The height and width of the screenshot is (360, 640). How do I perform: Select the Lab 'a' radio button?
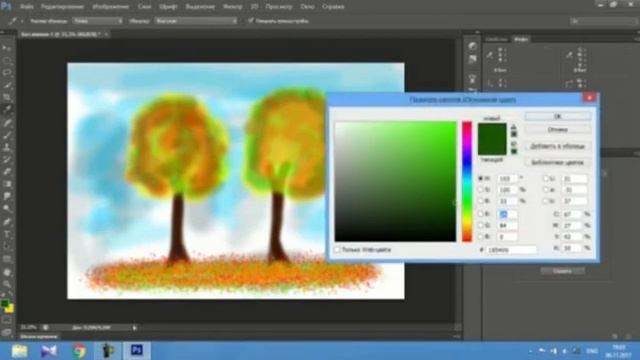pyautogui.click(x=546, y=189)
